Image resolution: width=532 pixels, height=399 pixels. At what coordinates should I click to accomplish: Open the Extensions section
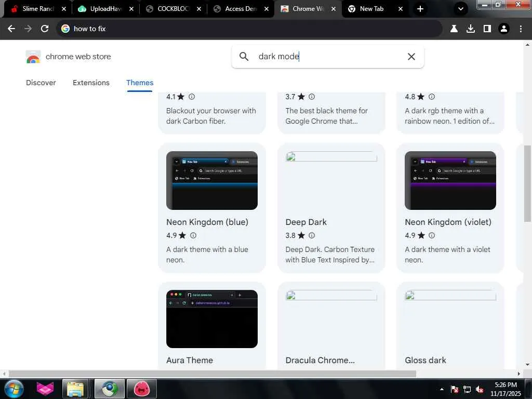coord(91,83)
